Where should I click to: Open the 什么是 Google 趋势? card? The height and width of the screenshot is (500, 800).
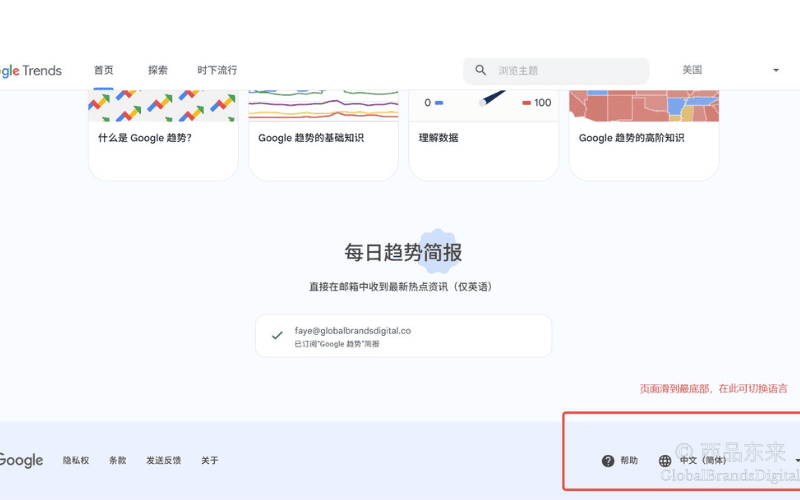(163, 135)
